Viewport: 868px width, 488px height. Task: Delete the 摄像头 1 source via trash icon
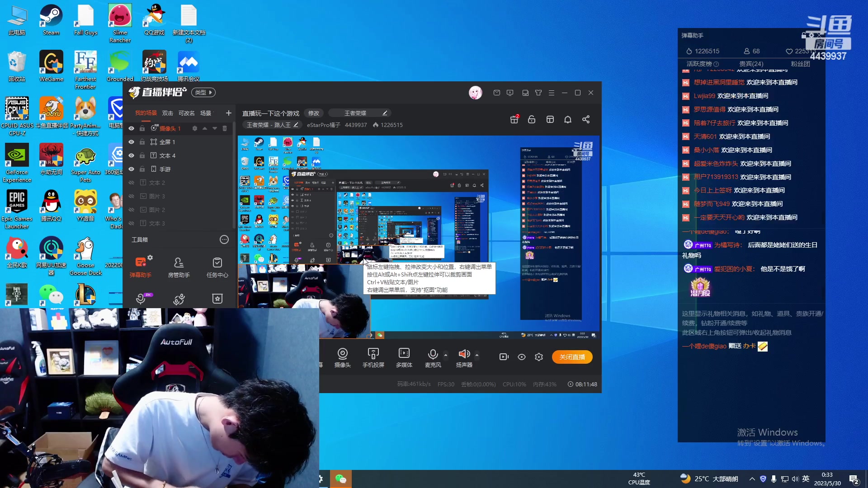click(x=225, y=128)
